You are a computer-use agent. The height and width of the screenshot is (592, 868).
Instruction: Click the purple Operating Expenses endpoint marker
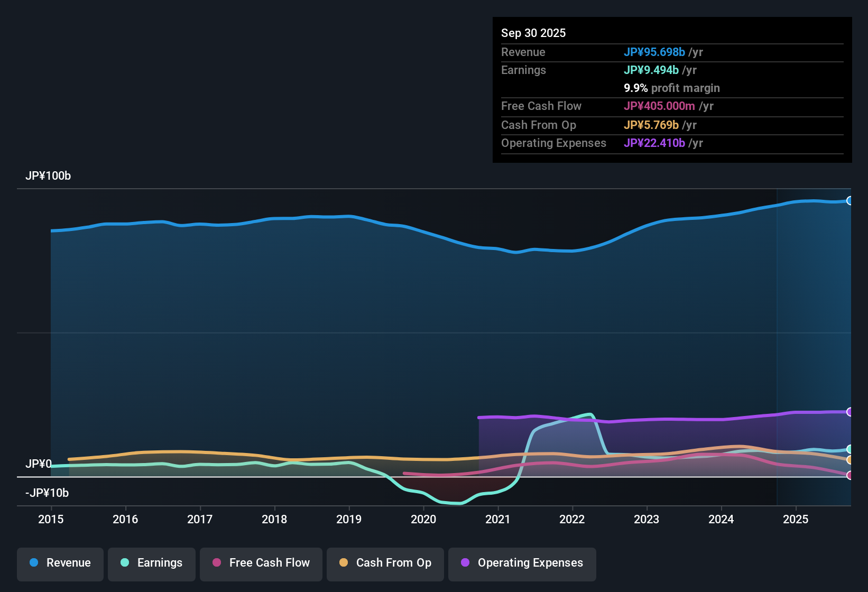pos(849,412)
